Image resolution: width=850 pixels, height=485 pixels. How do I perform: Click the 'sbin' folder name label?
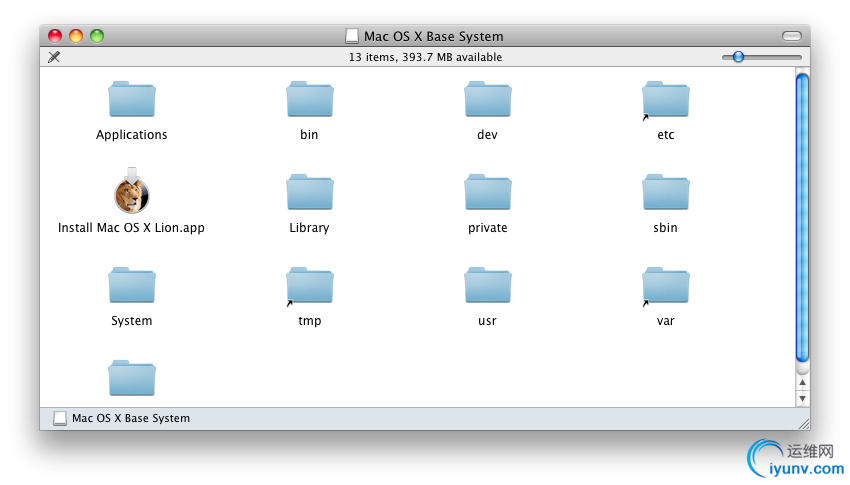tap(666, 228)
